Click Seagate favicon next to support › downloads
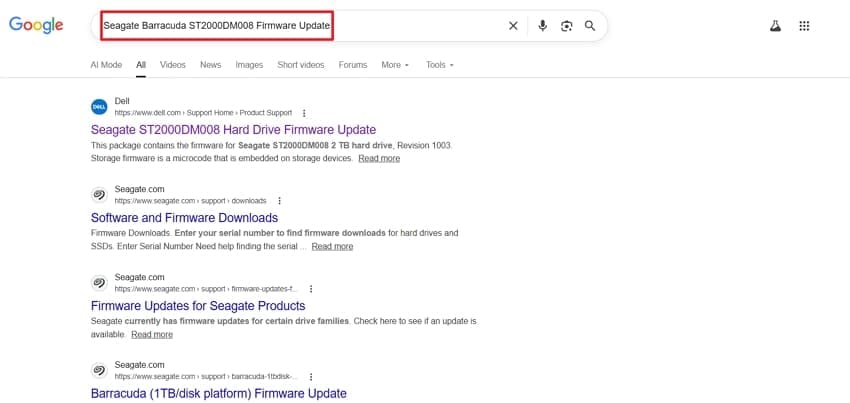 point(99,195)
